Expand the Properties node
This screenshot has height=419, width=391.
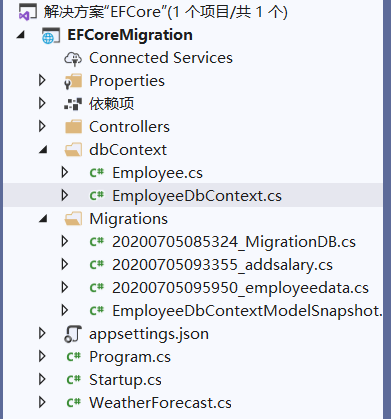pos(42,80)
